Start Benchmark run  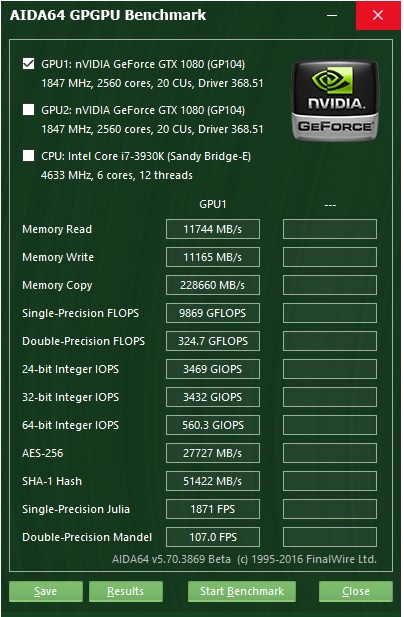[x=242, y=591]
